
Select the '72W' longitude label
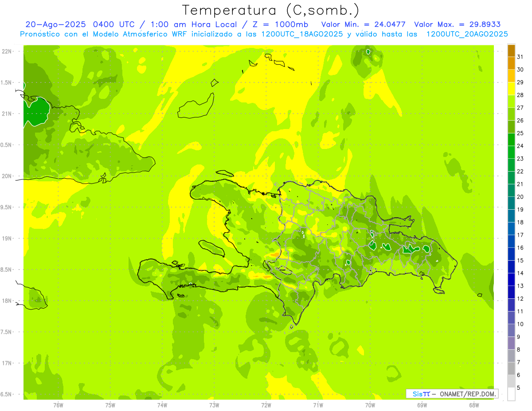(x=266, y=405)
